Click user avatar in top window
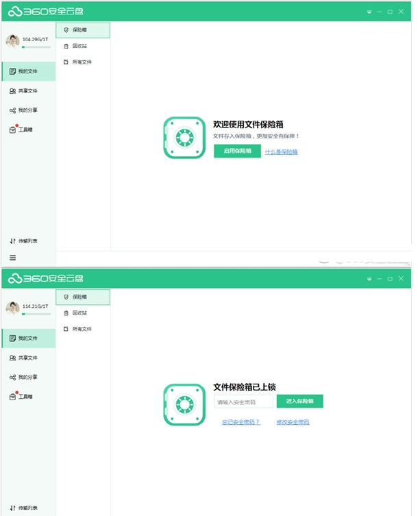Screen dimensions: 420x516 [x=12, y=42]
